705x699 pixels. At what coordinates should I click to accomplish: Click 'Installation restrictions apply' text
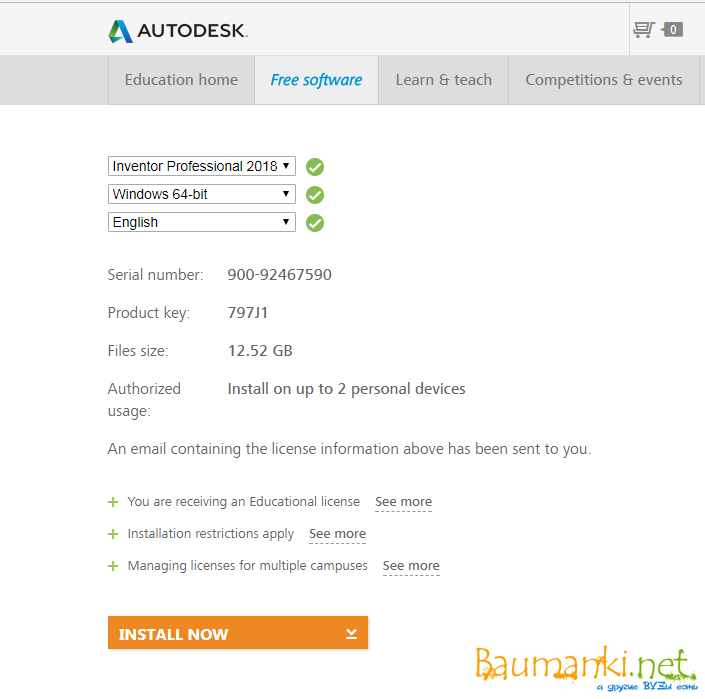pos(211,534)
